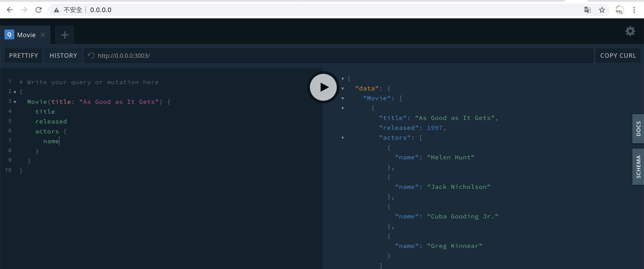Go forward in the browser
This screenshot has width=644, height=269.
click(24, 10)
